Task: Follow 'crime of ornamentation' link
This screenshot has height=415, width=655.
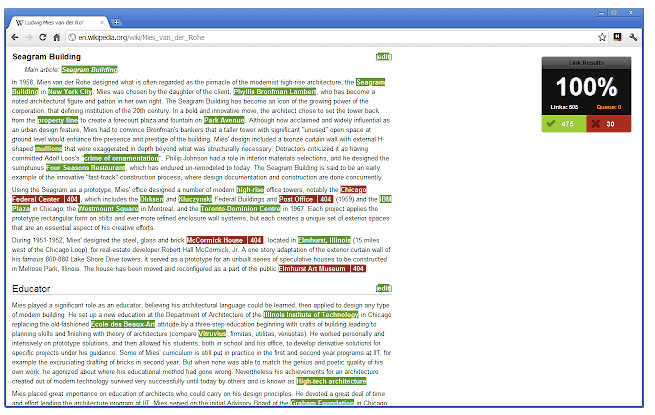Action: (121, 158)
